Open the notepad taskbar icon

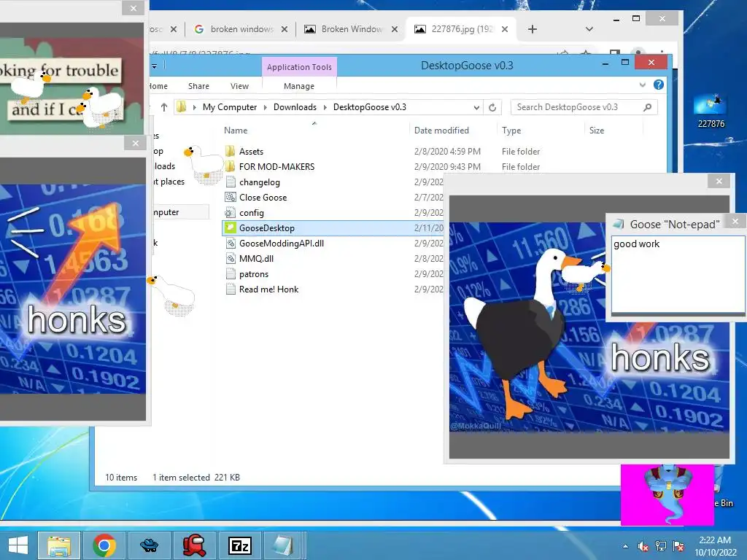pos(283,545)
